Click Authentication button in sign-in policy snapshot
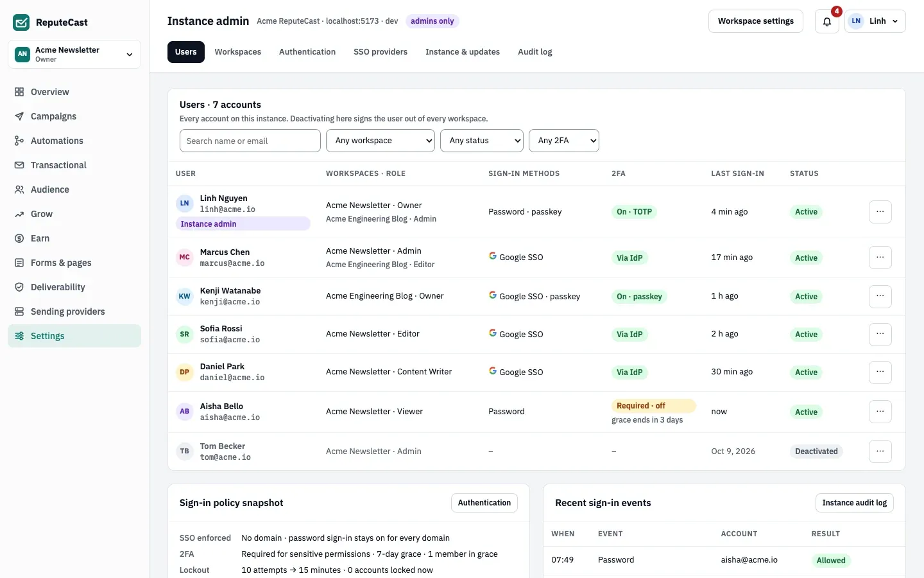 (484, 503)
